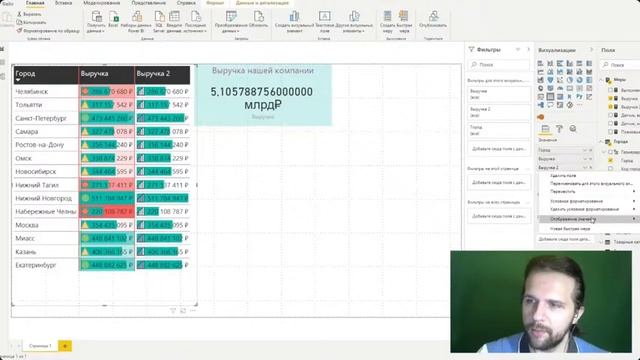Add a new report page with plus button
Viewport: 640px width, 360px height.
[65, 346]
